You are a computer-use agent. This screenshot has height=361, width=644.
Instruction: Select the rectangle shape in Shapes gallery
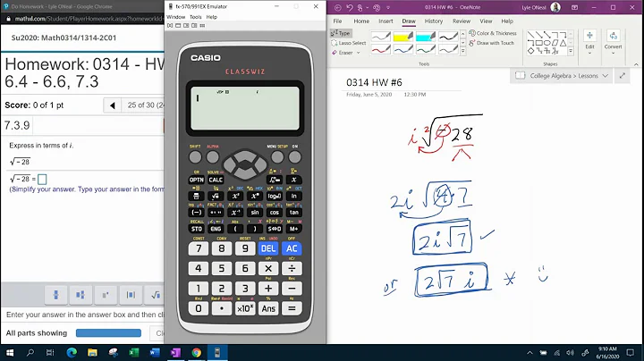click(538, 43)
